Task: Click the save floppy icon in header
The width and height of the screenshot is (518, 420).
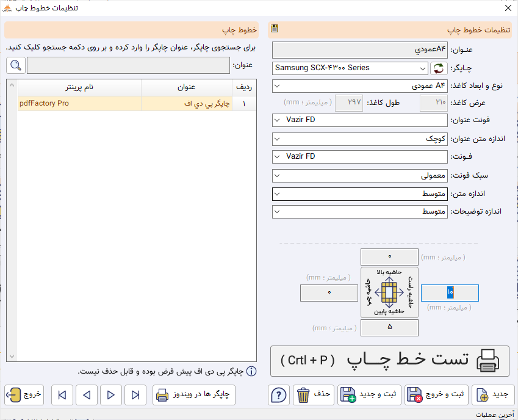Action: 275,29
